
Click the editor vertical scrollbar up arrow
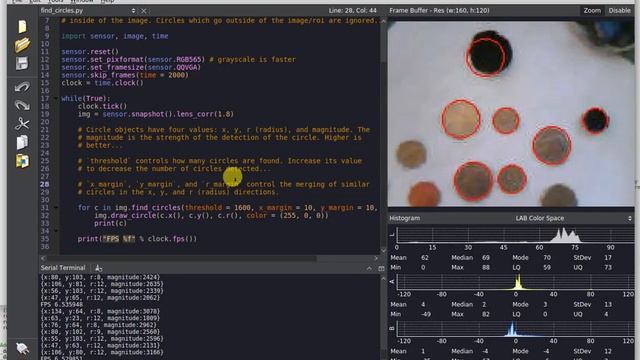click(x=383, y=20)
